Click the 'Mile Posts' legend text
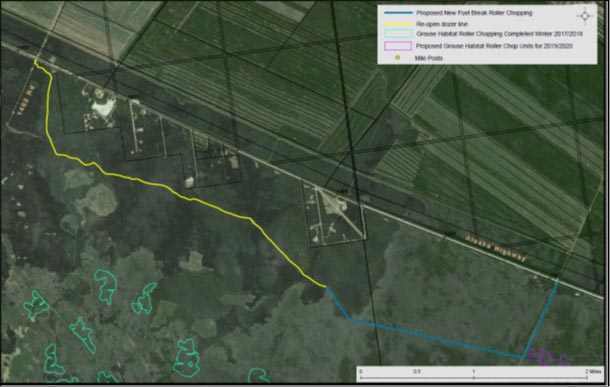610x387 pixels. (x=429, y=58)
